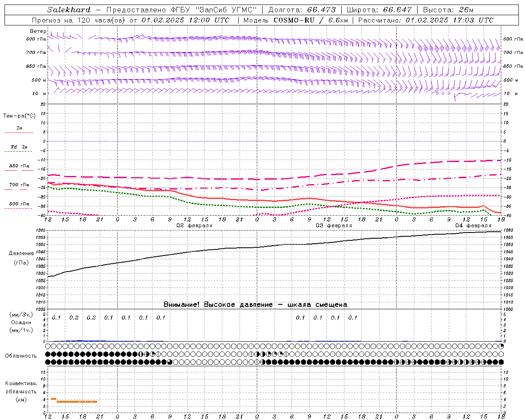
Task: Click the Конвективн. облачность panel label
Action: tap(21, 388)
